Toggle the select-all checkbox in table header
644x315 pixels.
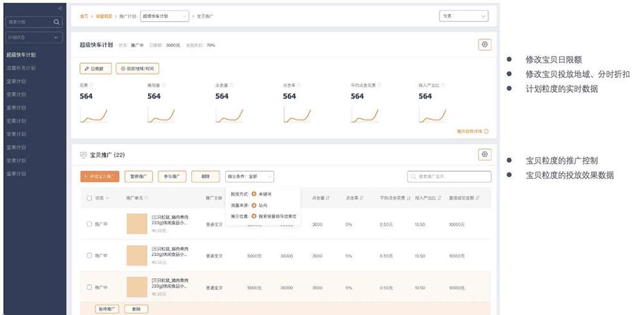[89, 198]
